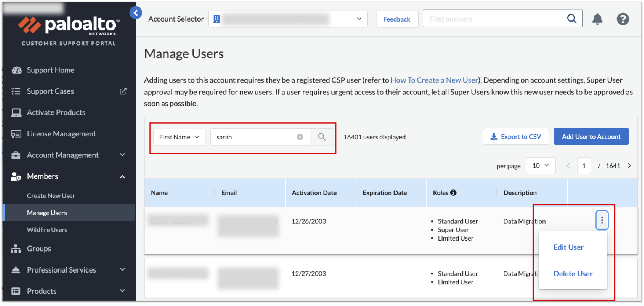Clear the sarah search text
The image size is (644, 306).
300,137
